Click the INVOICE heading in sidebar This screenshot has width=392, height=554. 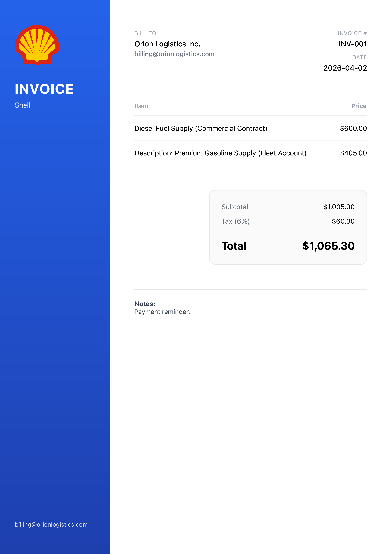click(x=44, y=89)
